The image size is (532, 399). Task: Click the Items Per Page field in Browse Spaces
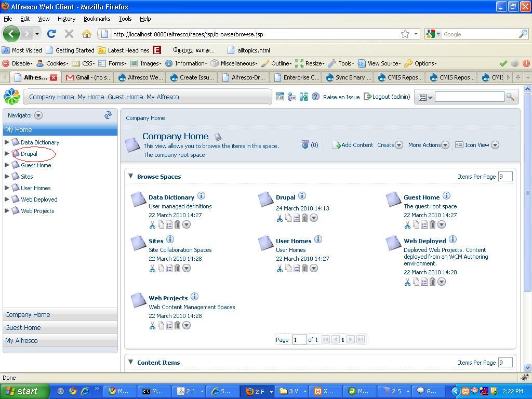click(x=505, y=177)
